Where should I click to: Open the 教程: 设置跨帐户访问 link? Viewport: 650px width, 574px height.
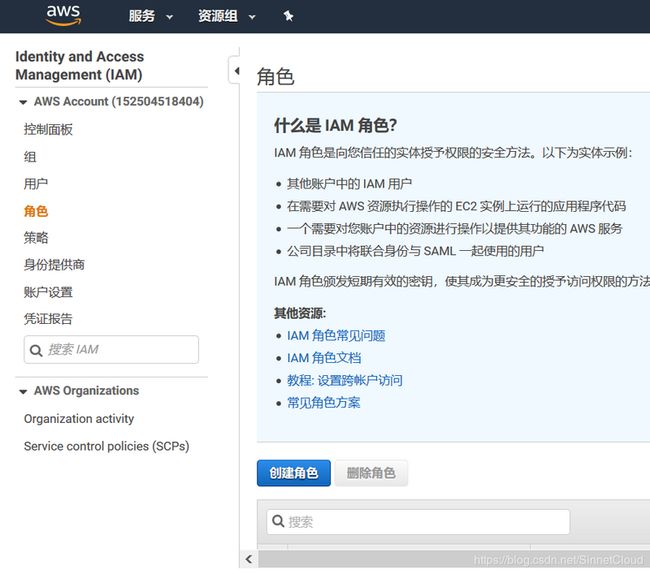(x=344, y=380)
